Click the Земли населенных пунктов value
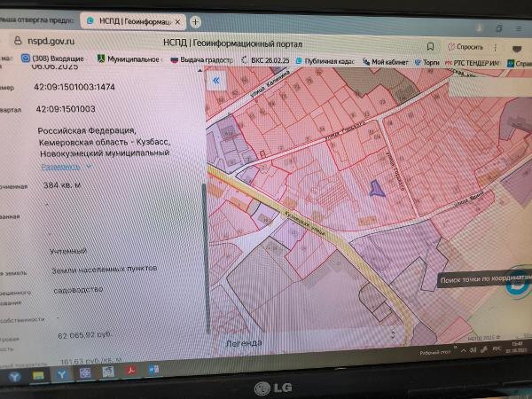 [x=104, y=270]
